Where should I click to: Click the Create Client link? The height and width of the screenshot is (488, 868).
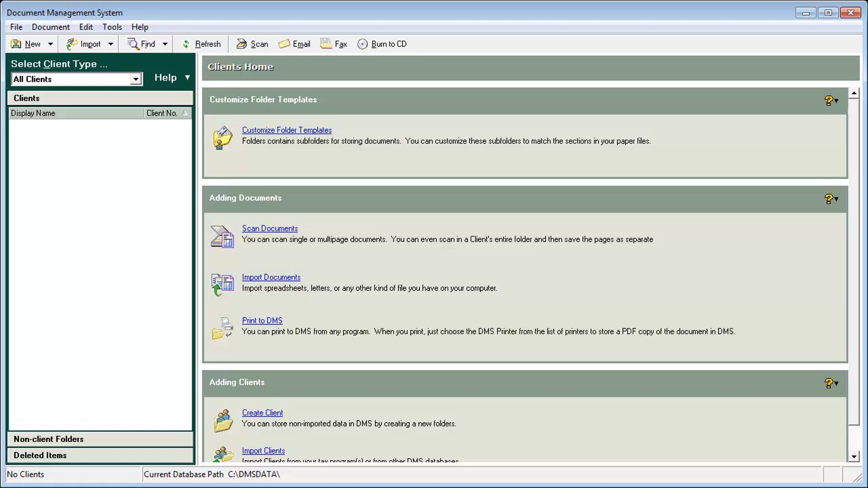point(262,412)
